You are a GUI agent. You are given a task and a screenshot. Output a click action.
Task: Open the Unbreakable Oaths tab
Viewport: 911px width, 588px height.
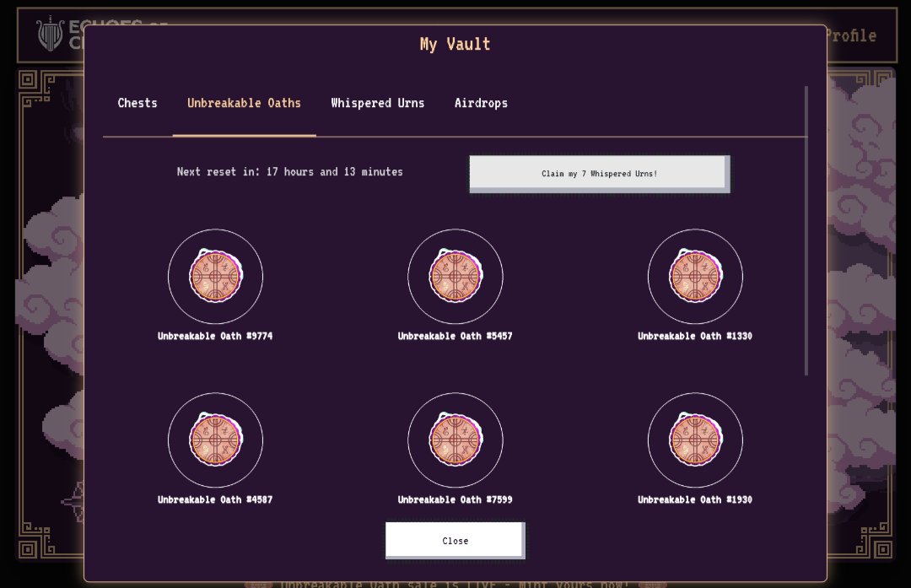point(244,104)
